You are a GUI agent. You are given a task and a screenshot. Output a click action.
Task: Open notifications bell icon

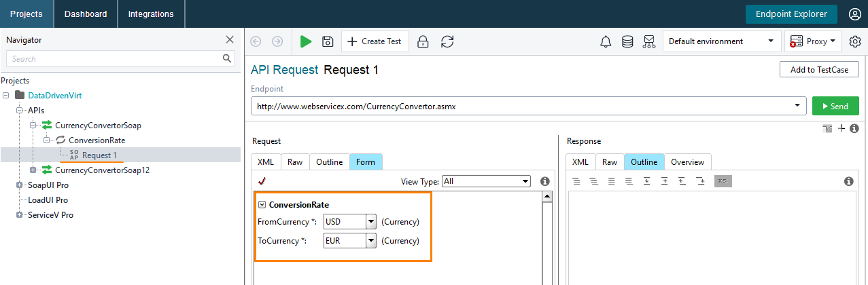click(606, 41)
